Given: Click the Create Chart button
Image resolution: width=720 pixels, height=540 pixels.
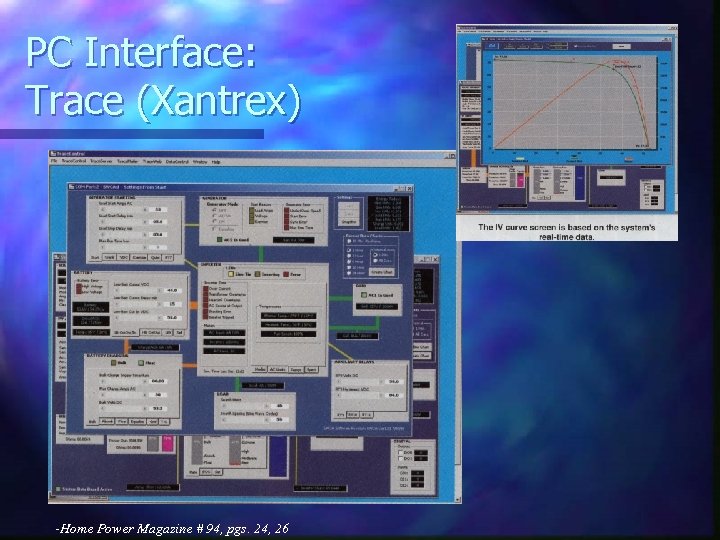Looking at the screenshot, I should coord(382,272).
